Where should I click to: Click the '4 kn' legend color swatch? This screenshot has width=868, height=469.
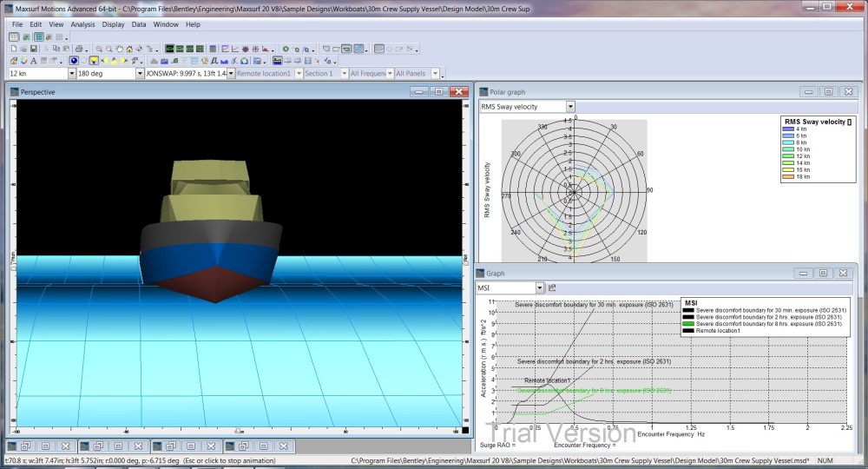[788, 129]
